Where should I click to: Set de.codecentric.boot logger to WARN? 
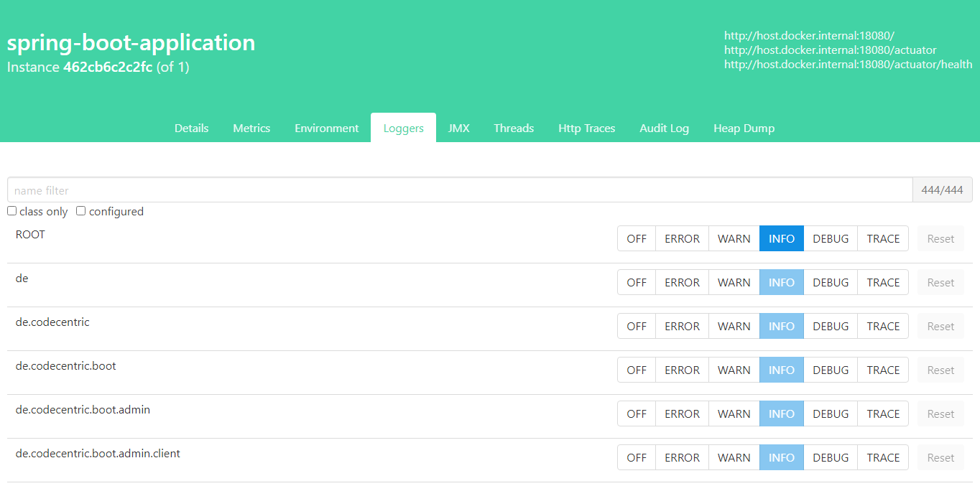(x=734, y=370)
